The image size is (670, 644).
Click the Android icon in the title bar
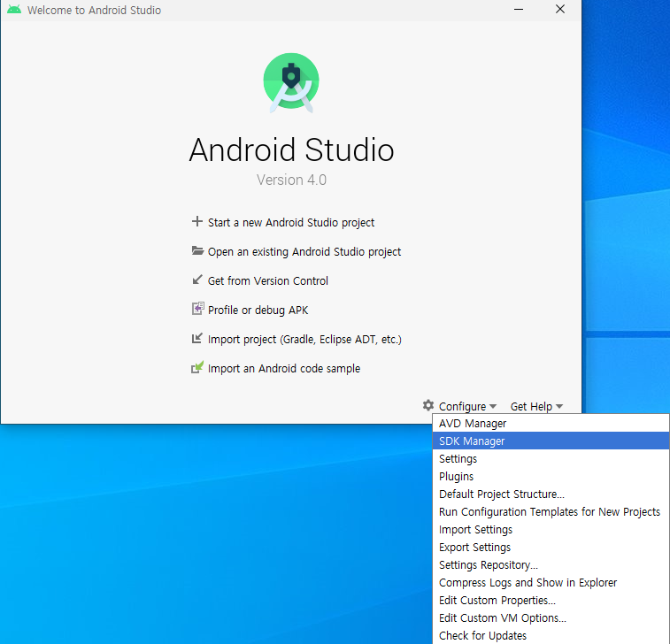coord(14,10)
